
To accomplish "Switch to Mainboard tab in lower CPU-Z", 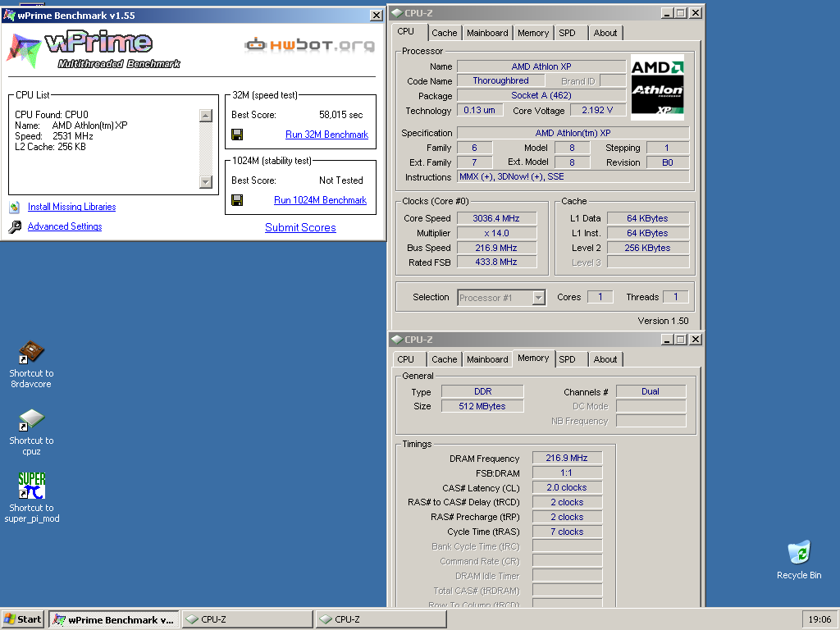I will pyautogui.click(x=487, y=359).
